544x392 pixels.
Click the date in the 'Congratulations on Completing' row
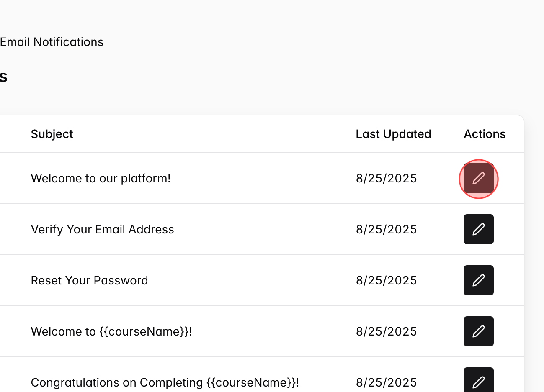point(386,382)
